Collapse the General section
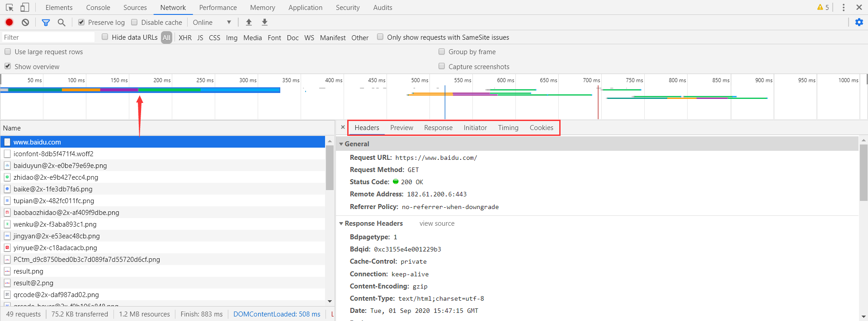Viewport: 868px width, 321px height. [341, 144]
